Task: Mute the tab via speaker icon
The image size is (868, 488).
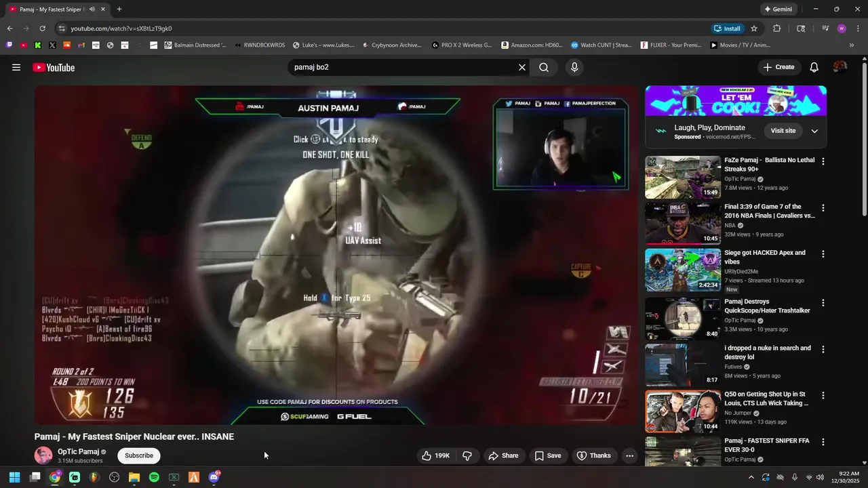Action: (x=92, y=9)
